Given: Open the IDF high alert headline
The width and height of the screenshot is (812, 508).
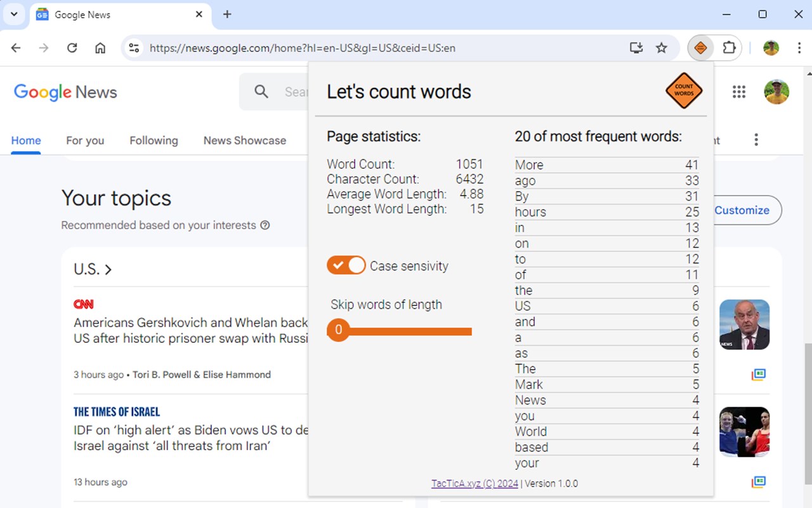Looking at the screenshot, I should tap(190, 438).
